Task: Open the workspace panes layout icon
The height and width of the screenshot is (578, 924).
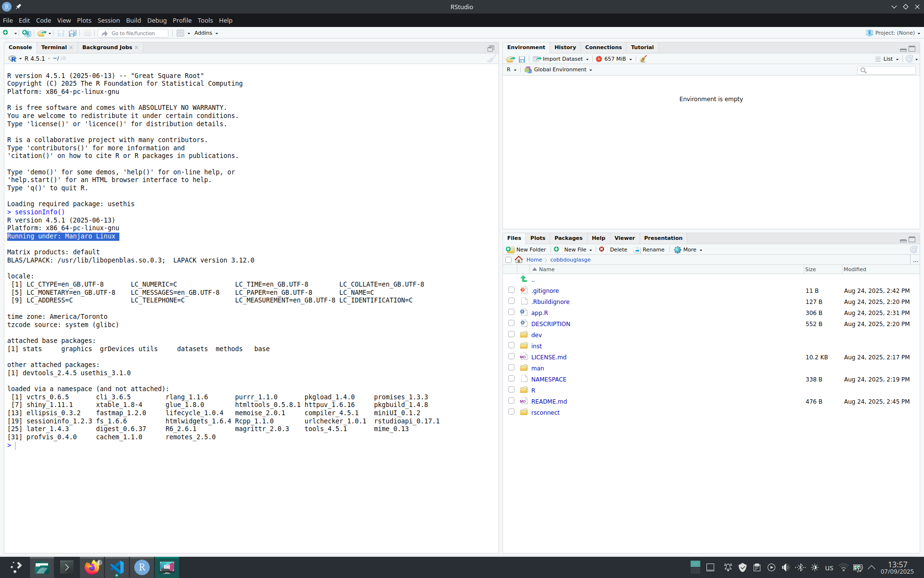Action: click(x=180, y=33)
